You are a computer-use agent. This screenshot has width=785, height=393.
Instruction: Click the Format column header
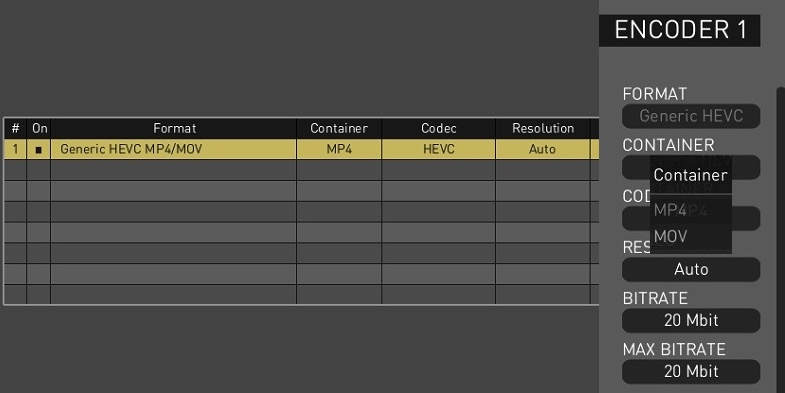tap(173, 129)
